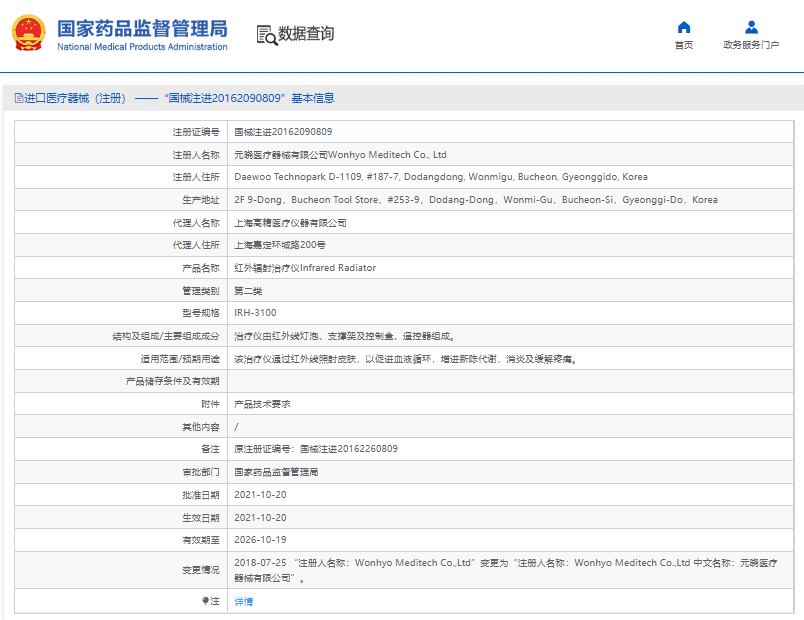Click the 批准日期 row label
The image size is (804, 620).
tap(200, 495)
